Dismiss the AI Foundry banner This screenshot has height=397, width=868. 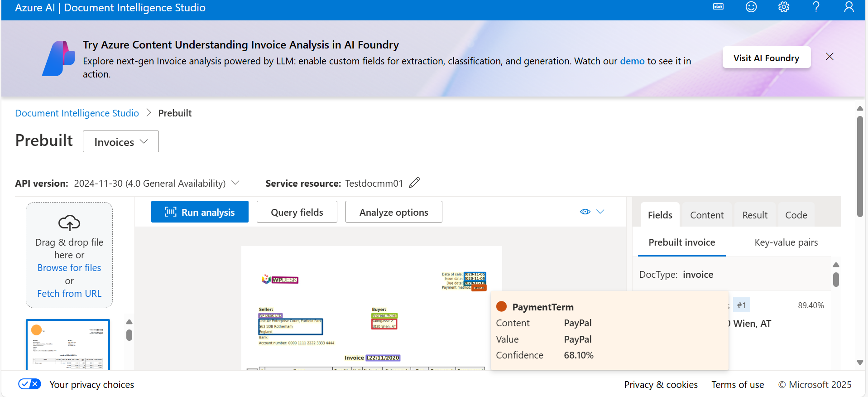(x=830, y=56)
